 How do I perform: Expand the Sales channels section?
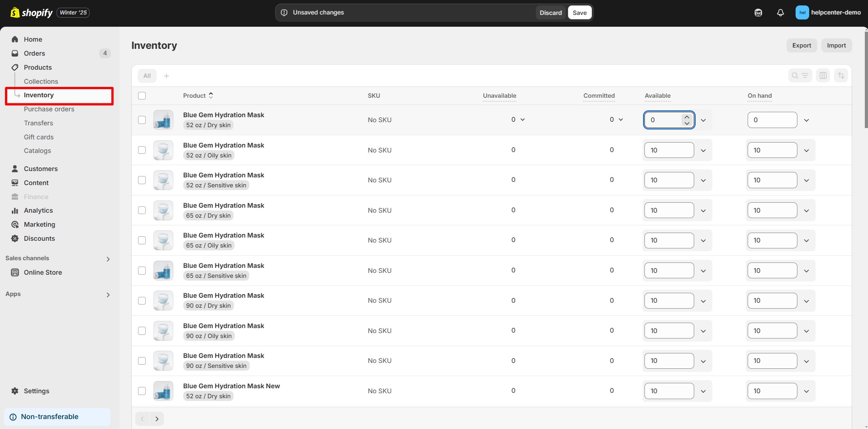click(x=108, y=259)
